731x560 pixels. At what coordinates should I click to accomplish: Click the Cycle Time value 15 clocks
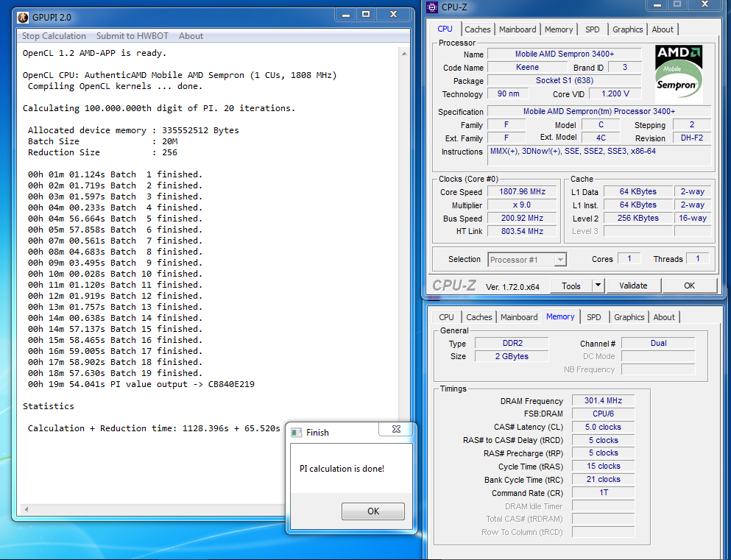coord(603,467)
